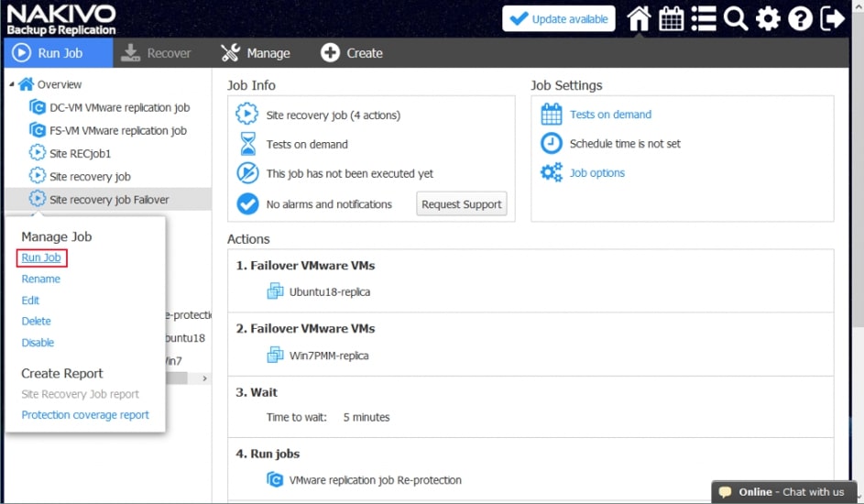
Task: Click the log out icon
Action: [833, 18]
